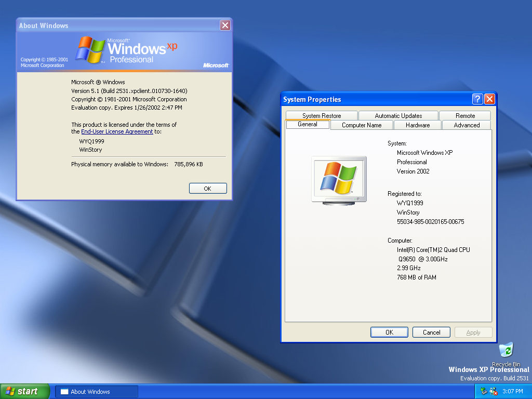Open the End-User License Agreement link
This screenshot has height=399, width=532.
(x=117, y=131)
